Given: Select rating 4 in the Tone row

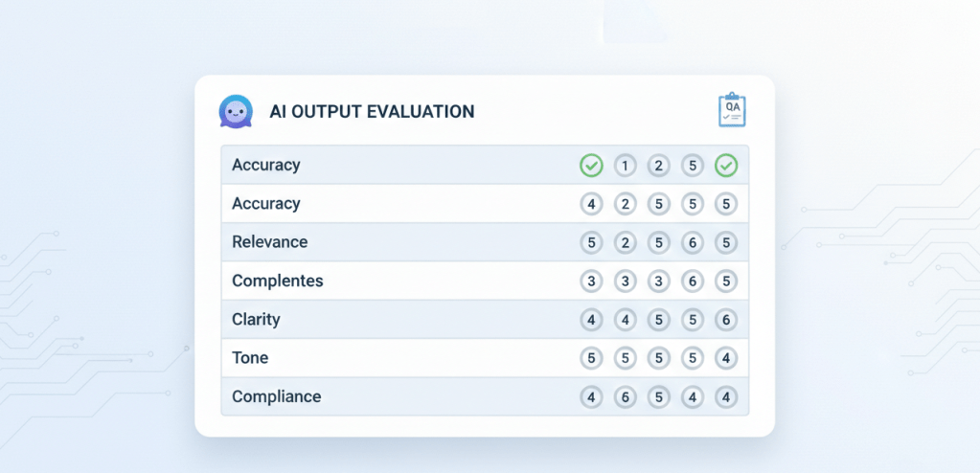Looking at the screenshot, I should pos(726,358).
